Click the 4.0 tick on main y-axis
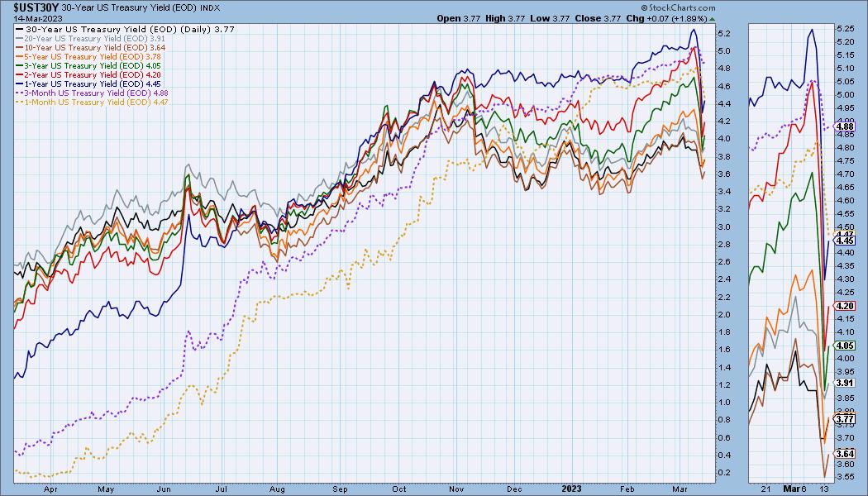 tap(723, 138)
